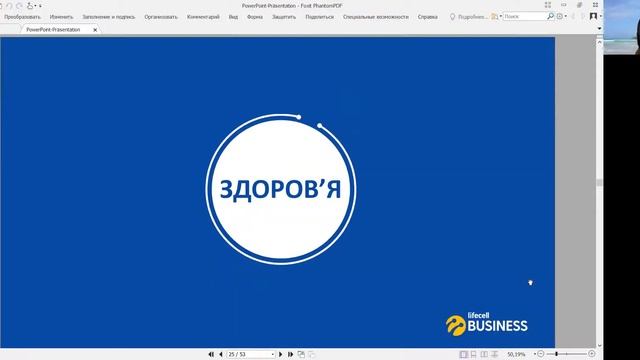Expand the page number dropdown arrow
Image resolution: width=640 pixels, height=360 pixels.
[x=273, y=354]
